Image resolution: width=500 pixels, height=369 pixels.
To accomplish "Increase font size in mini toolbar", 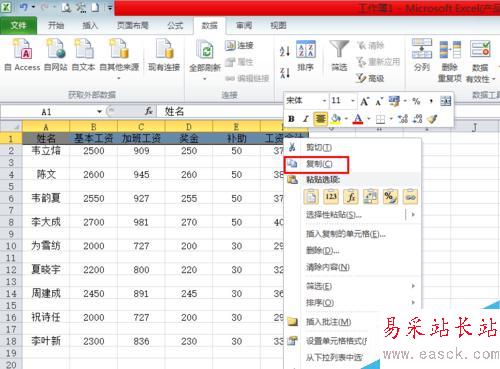I will [365, 101].
